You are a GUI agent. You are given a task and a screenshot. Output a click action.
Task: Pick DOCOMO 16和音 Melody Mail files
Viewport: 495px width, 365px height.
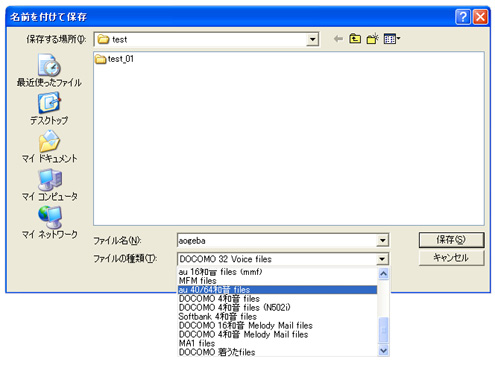[x=278, y=325]
